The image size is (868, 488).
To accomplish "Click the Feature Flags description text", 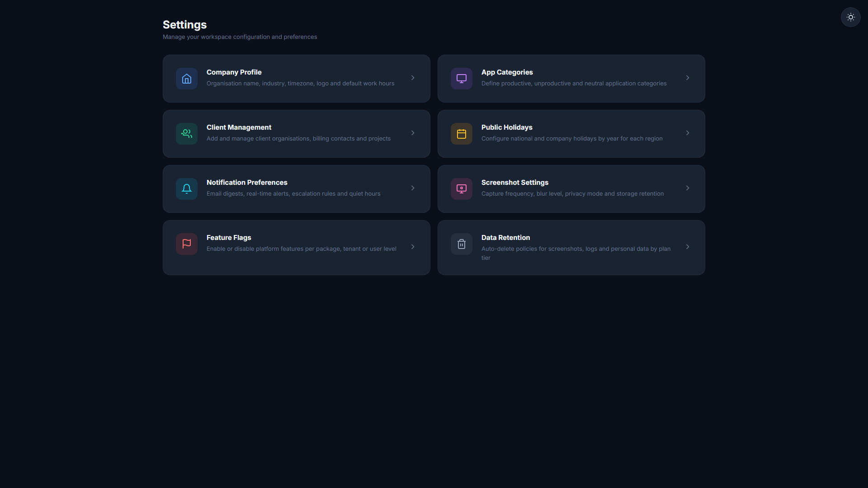I will pos(302,249).
